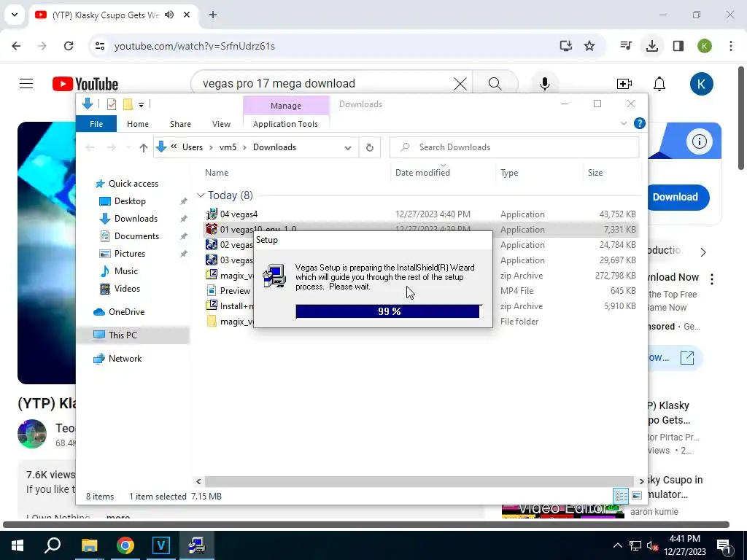Screen dimensions: 747x560
Task: Click the Search Downloads field
Action: pos(514,147)
